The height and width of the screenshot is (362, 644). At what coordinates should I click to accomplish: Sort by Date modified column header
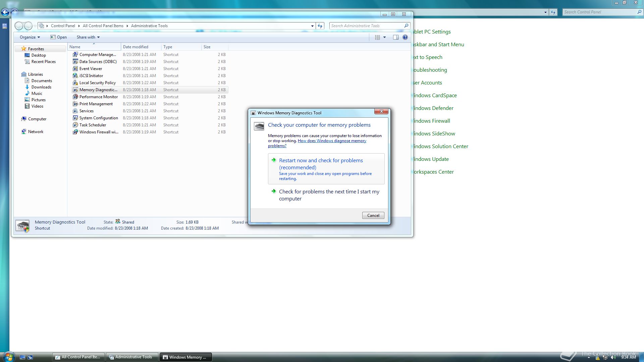141,47
